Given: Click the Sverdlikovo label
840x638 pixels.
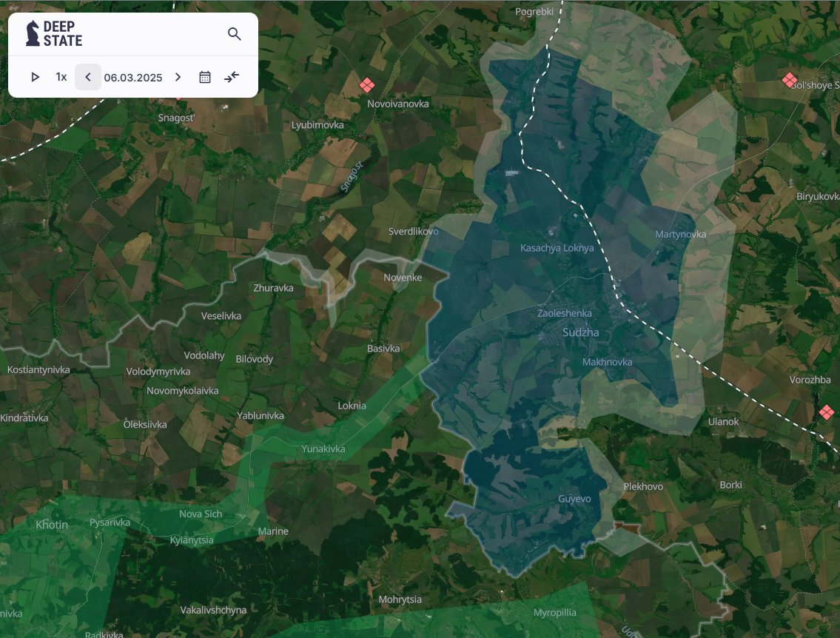Looking at the screenshot, I should click(x=413, y=232).
